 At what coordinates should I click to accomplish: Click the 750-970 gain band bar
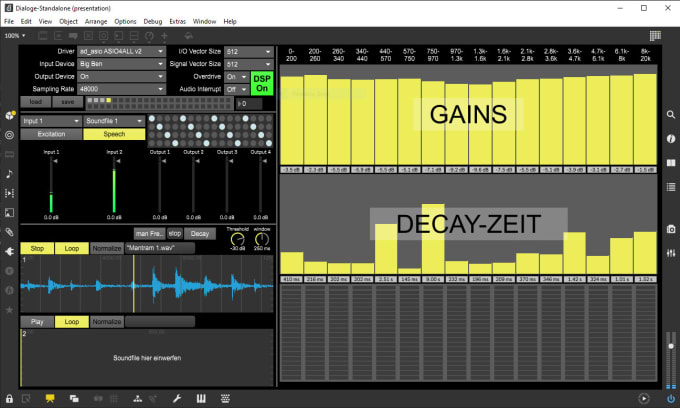(x=433, y=123)
